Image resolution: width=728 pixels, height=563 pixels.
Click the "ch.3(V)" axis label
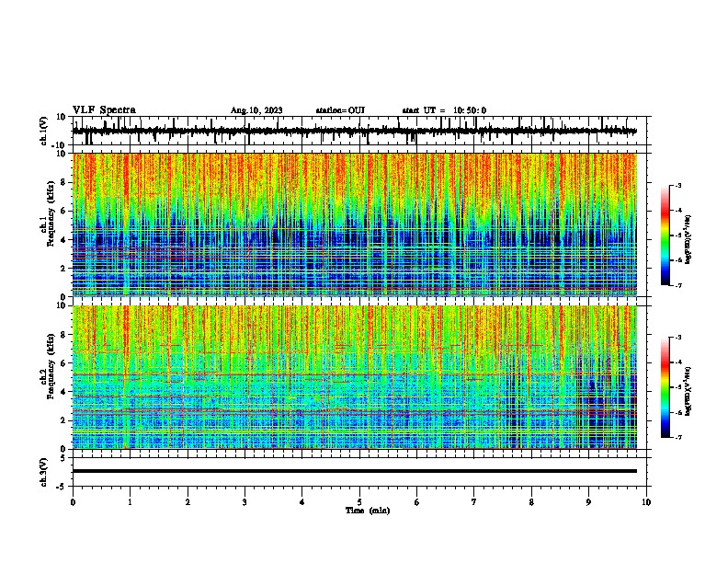[44, 472]
